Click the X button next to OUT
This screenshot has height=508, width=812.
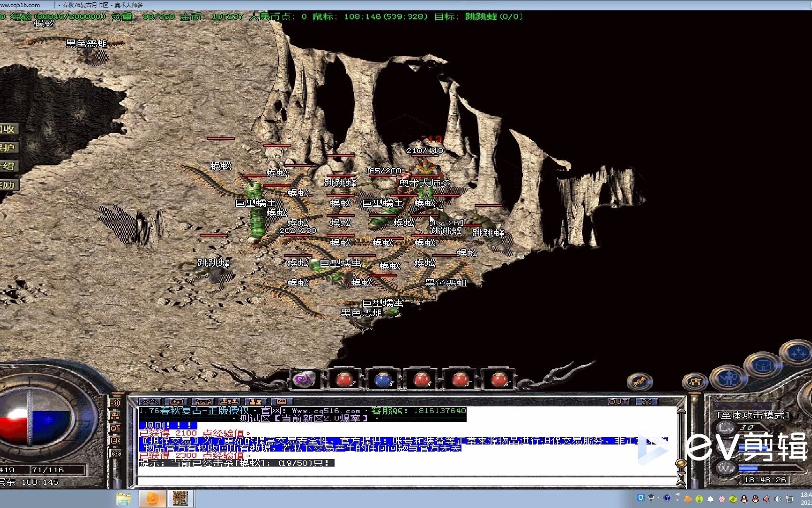(647, 402)
